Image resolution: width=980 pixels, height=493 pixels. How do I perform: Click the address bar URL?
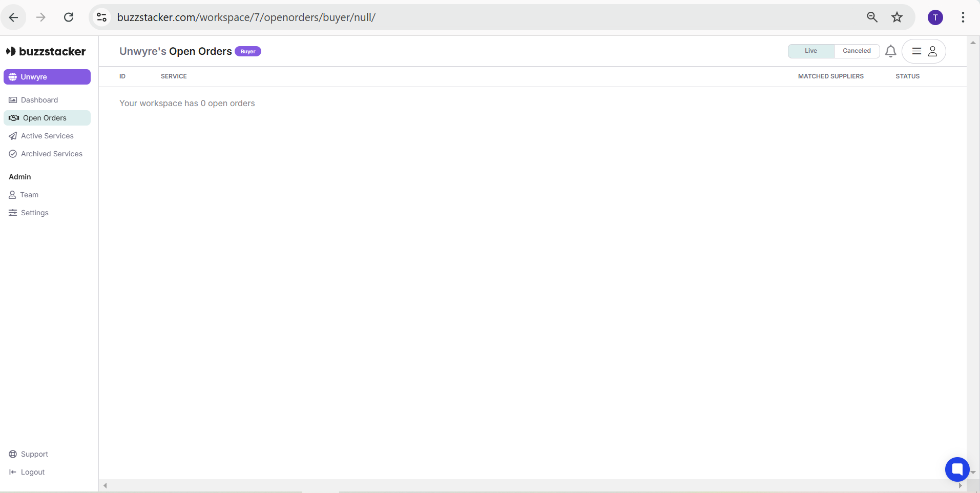(x=246, y=17)
